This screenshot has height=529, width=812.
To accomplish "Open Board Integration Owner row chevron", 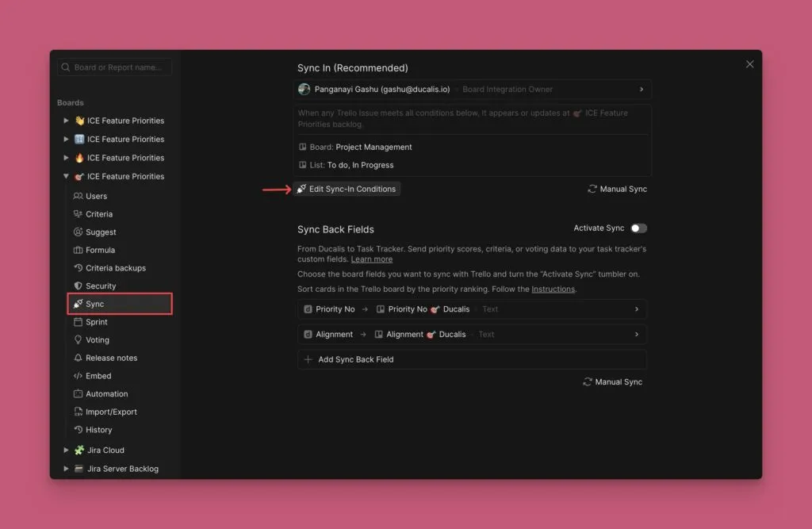I will (x=641, y=90).
